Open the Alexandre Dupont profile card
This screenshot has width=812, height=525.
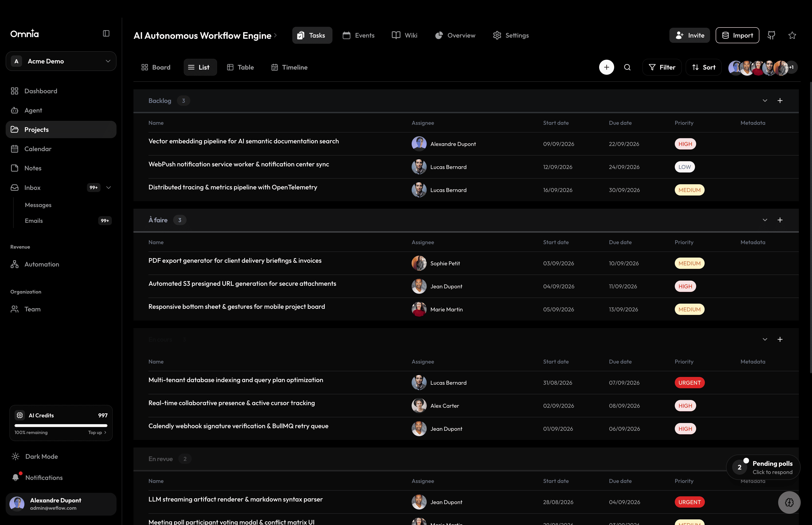click(61, 504)
